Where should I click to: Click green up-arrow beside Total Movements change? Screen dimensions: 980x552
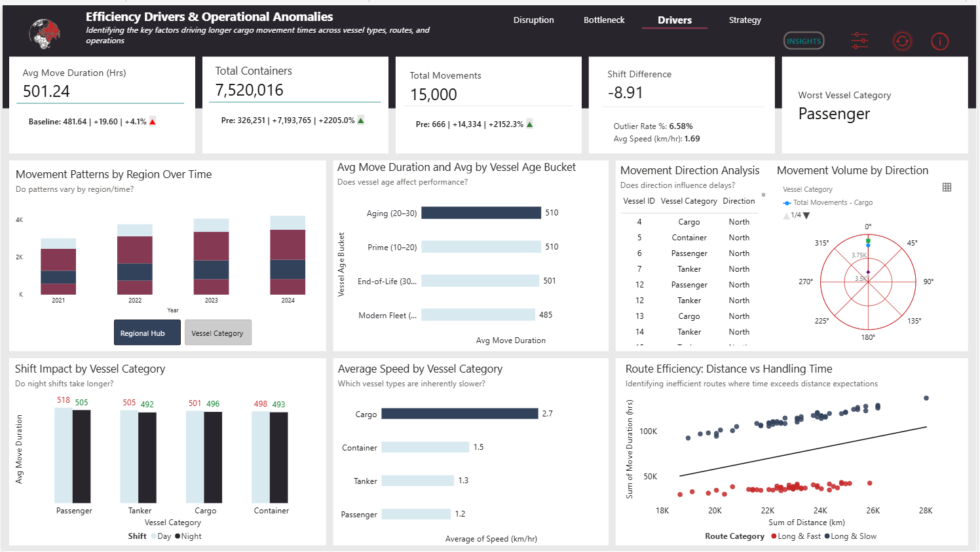coord(529,124)
